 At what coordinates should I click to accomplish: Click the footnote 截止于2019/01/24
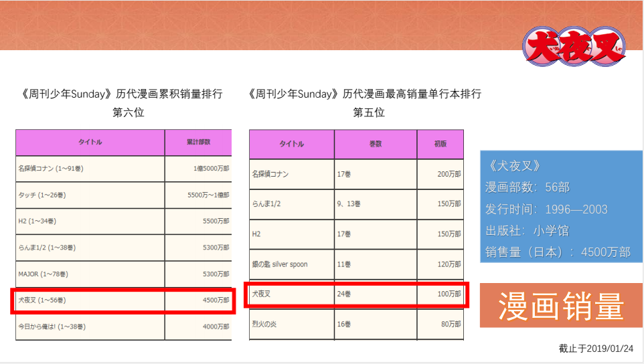(596, 349)
